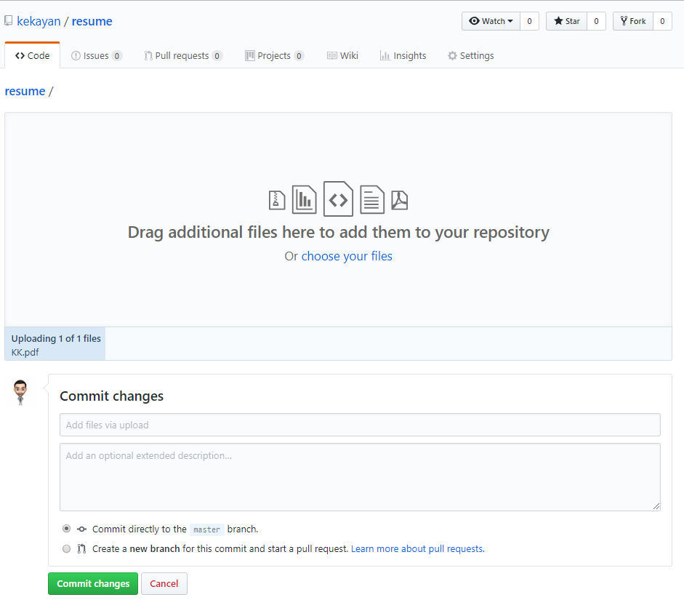The height and width of the screenshot is (616, 684).
Task: Select Create a new branch radio button
Action: pos(66,549)
